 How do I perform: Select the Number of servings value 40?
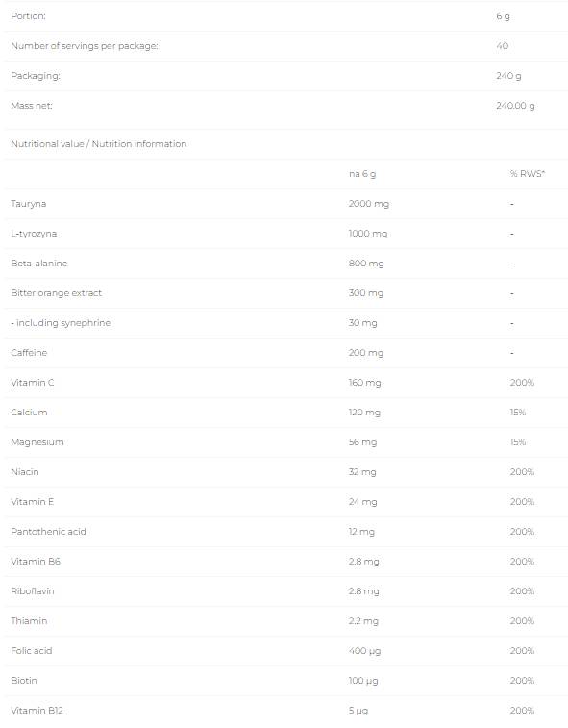tap(502, 46)
